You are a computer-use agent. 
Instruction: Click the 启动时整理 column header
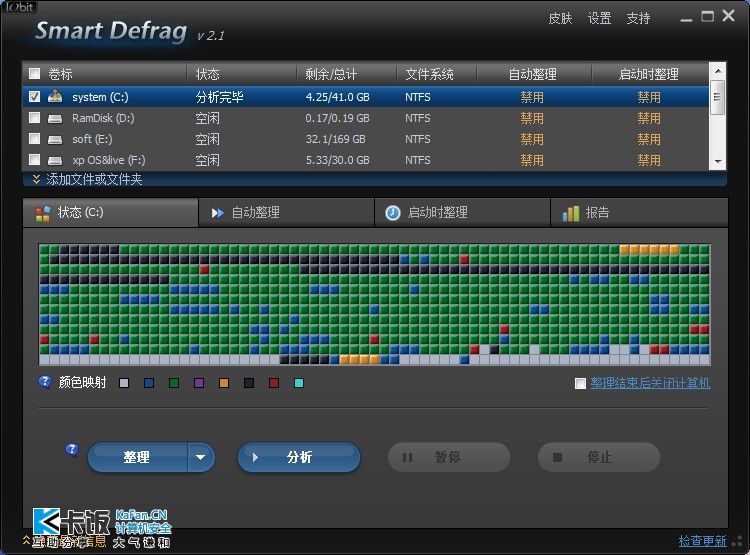(649, 74)
